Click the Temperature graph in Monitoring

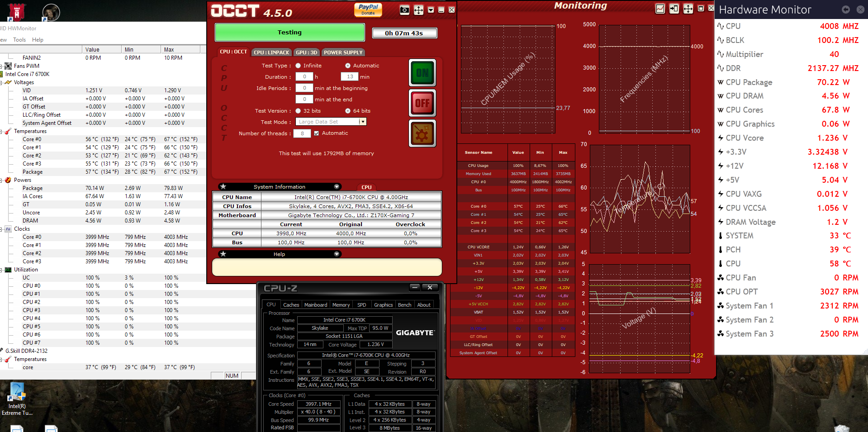(640, 199)
